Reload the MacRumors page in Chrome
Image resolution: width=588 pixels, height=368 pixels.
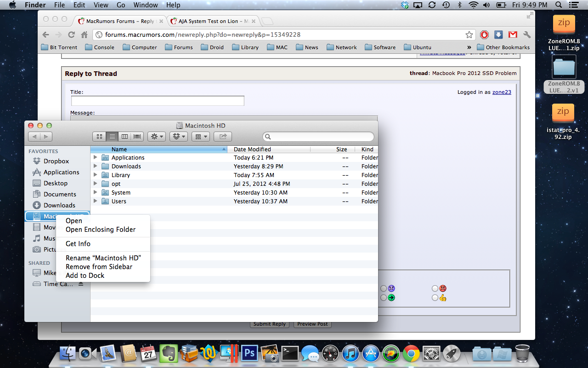click(71, 34)
